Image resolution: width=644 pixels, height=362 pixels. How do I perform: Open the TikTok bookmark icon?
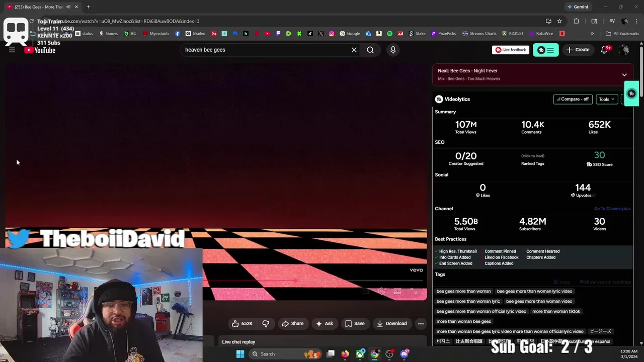[310, 34]
